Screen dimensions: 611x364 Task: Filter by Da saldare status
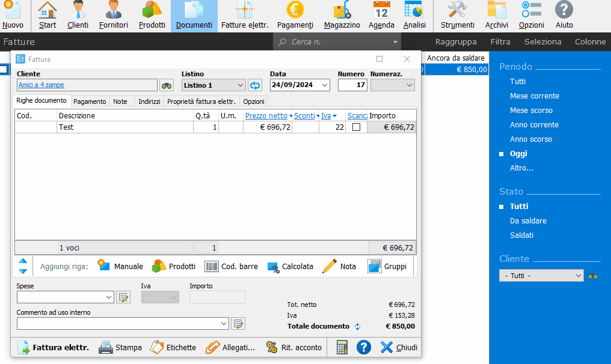(528, 220)
